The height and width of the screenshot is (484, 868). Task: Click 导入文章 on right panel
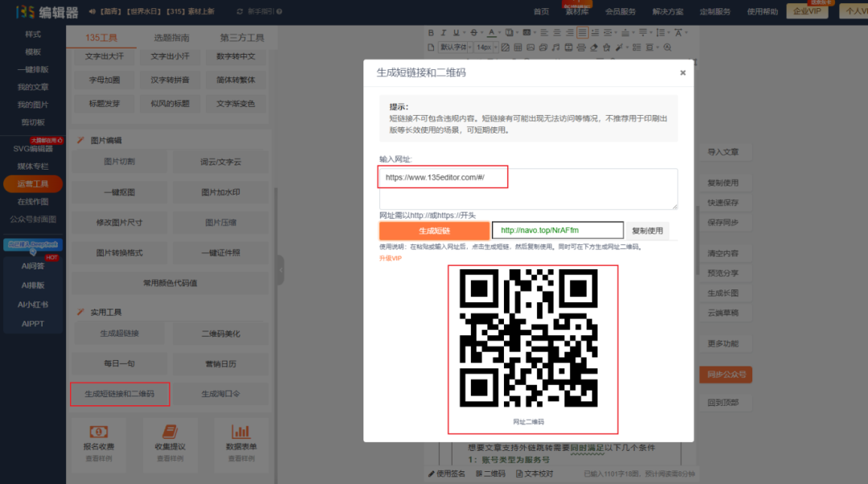(723, 152)
